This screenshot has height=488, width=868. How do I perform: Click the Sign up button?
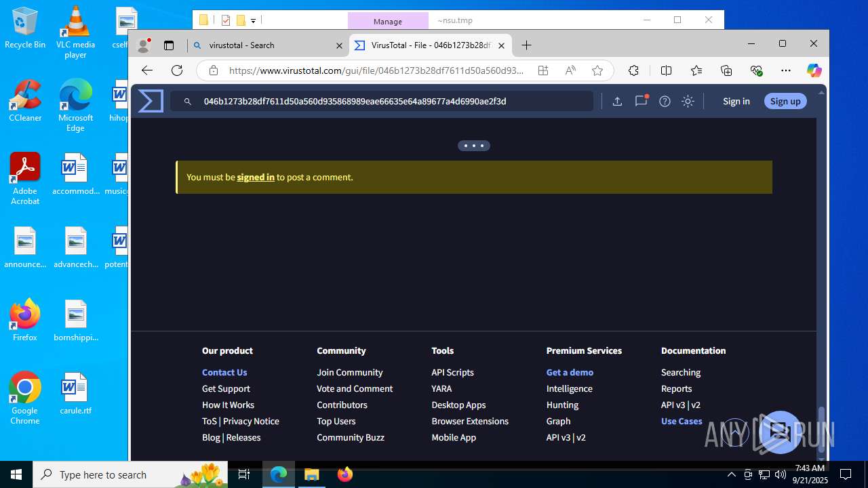(x=785, y=101)
